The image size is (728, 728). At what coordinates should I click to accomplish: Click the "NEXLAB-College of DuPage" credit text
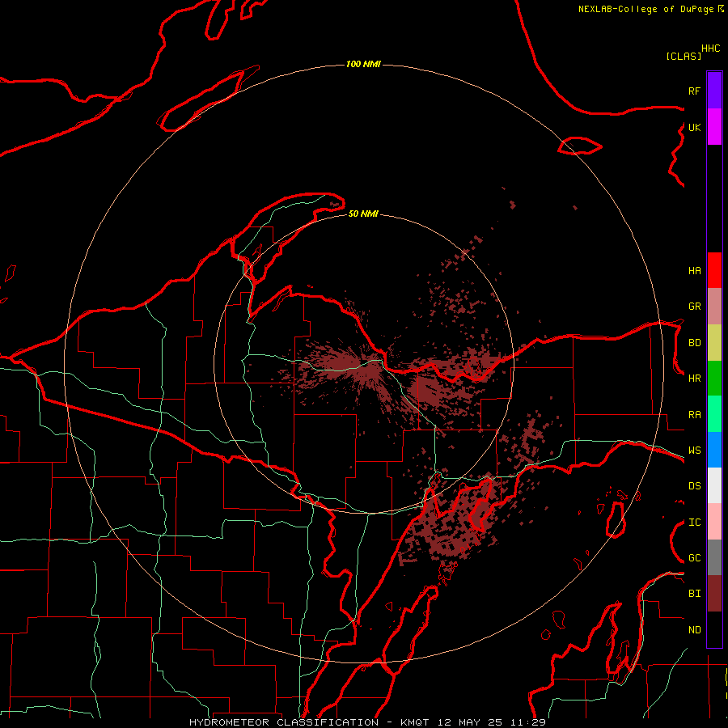(x=645, y=9)
